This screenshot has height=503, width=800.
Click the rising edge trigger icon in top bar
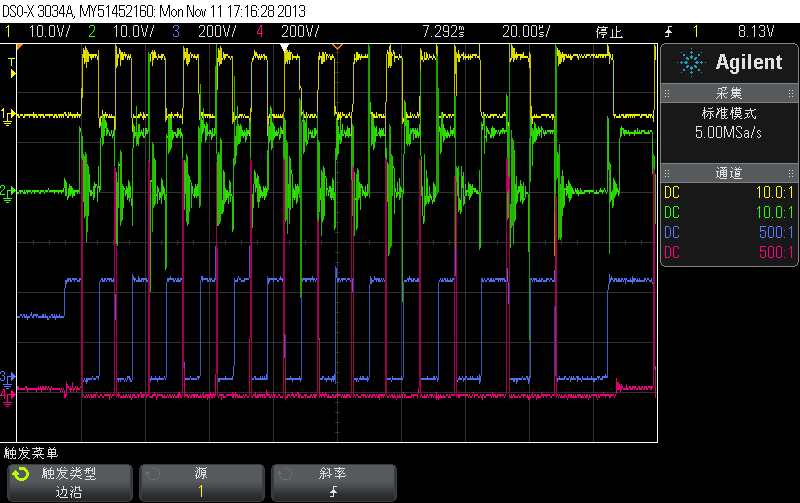(x=667, y=32)
